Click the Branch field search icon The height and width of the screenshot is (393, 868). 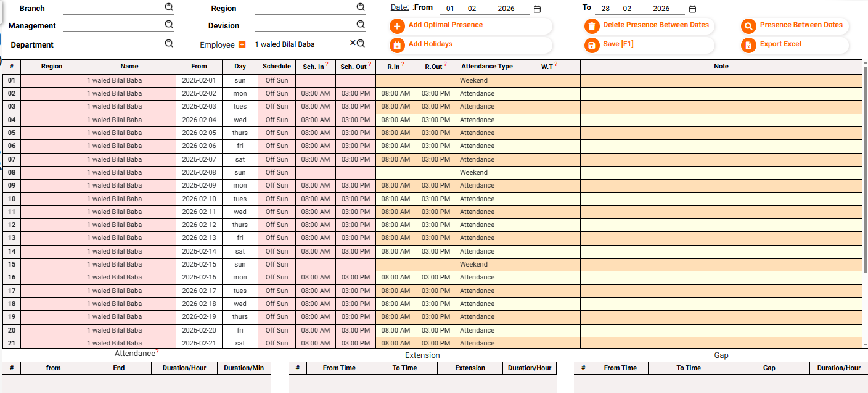(x=168, y=7)
